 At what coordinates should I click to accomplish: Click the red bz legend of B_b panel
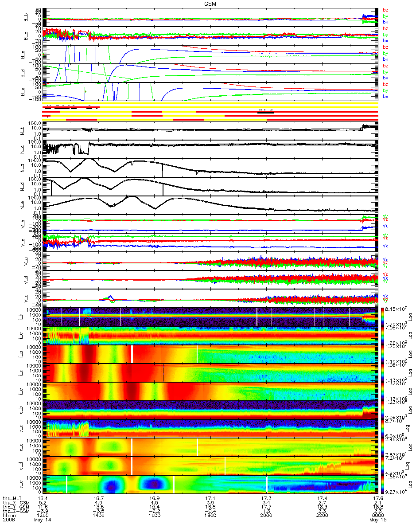pyautogui.click(x=385, y=10)
